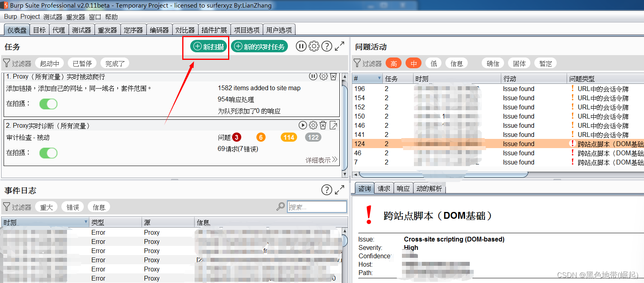Click the orange medium-severity badge 6
This screenshot has height=283, width=644.
click(261, 137)
